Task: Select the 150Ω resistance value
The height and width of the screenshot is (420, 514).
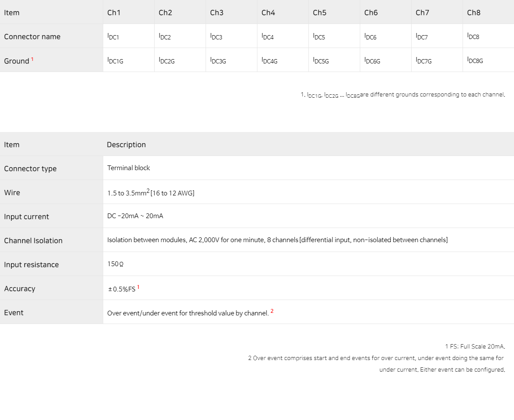Action: pyautogui.click(x=116, y=264)
